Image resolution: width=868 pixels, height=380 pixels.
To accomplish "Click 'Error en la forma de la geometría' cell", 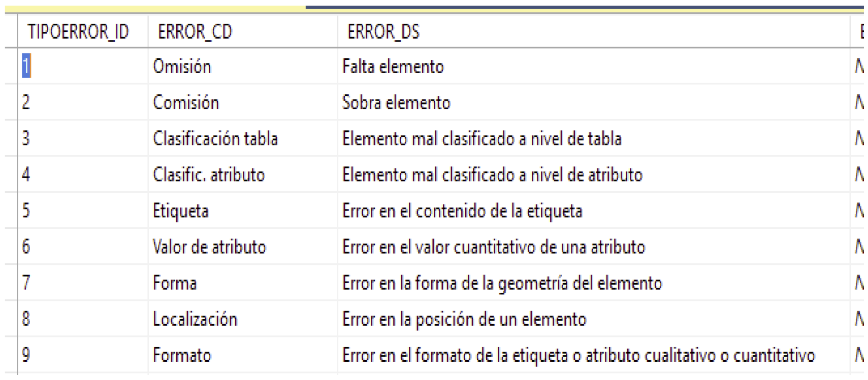I will [502, 283].
